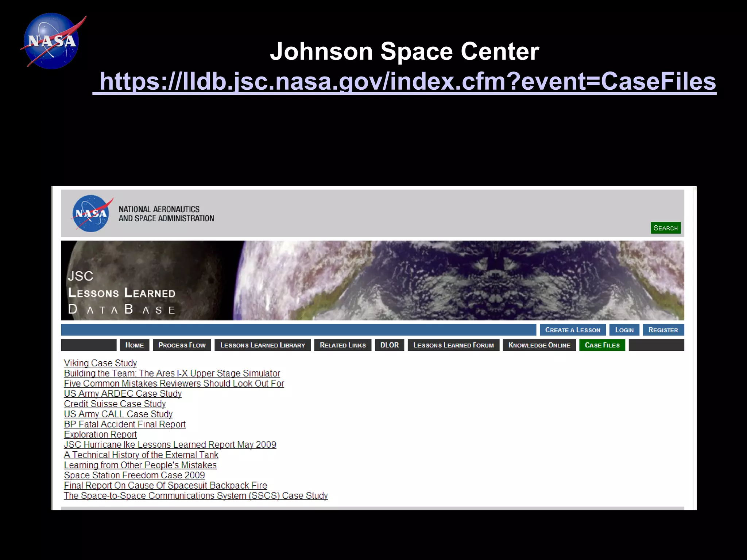747x560 pixels.
Task: Open Building the Team Ares I-X link
Action: (x=172, y=373)
